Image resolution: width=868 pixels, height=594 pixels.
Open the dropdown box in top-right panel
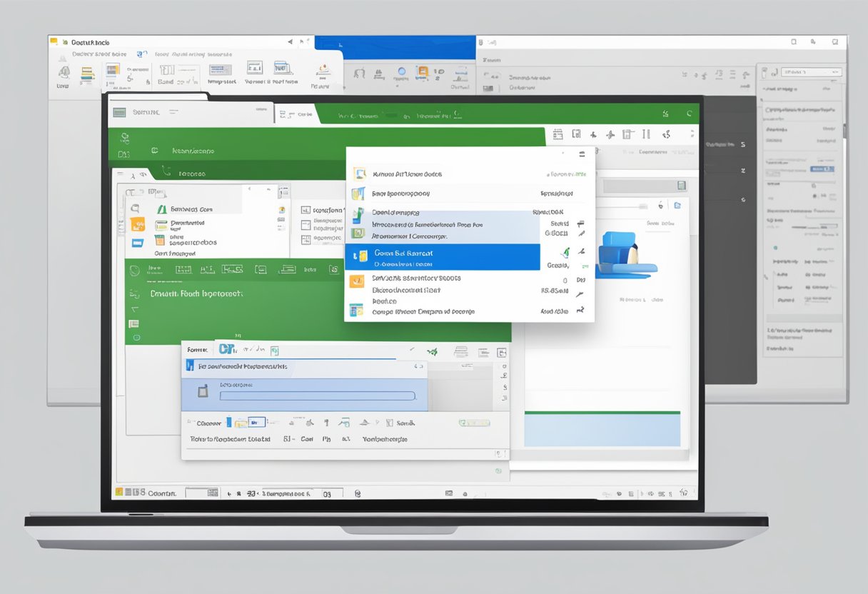[811, 72]
